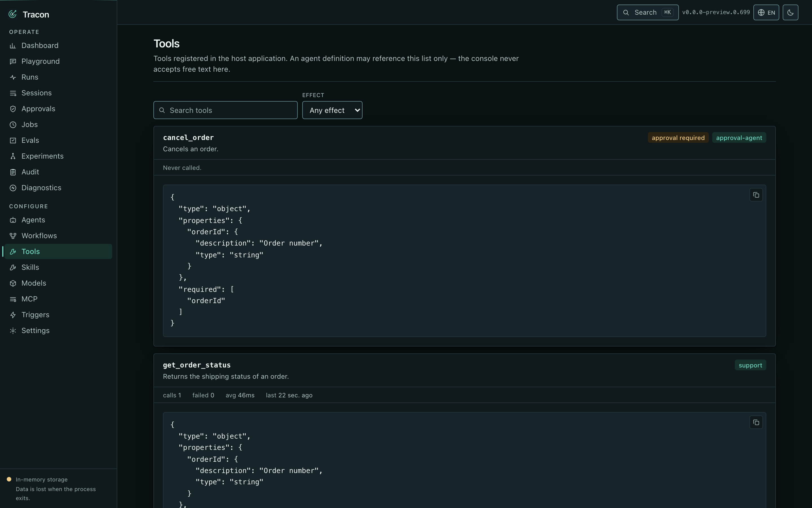Open Models via its cube icon

13,283
